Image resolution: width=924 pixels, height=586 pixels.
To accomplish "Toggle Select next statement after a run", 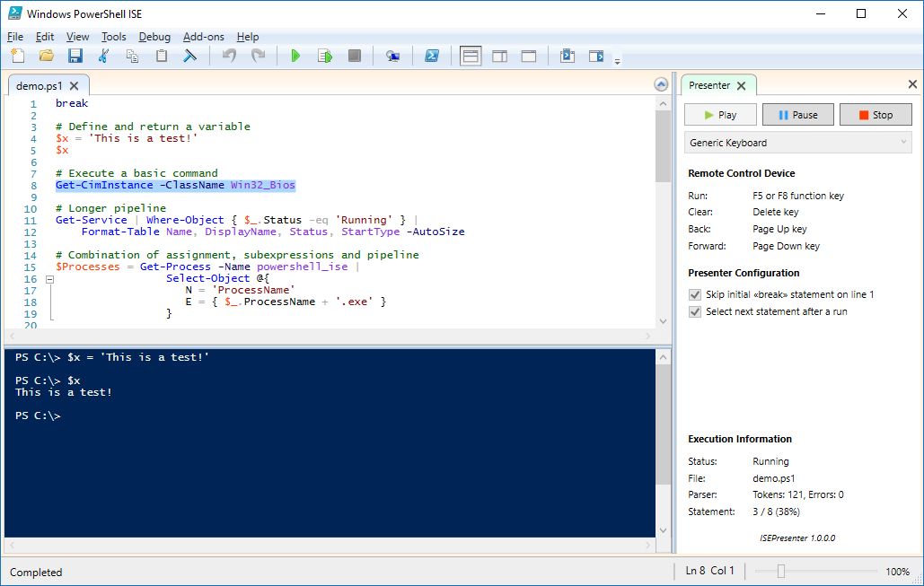I will coord(695,311).
